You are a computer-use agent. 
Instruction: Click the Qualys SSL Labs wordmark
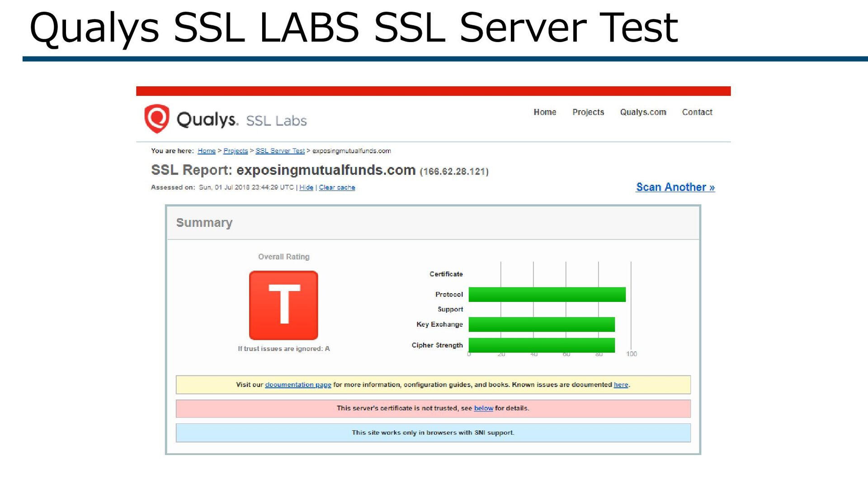pyautogui.click(x=241, y=120)
